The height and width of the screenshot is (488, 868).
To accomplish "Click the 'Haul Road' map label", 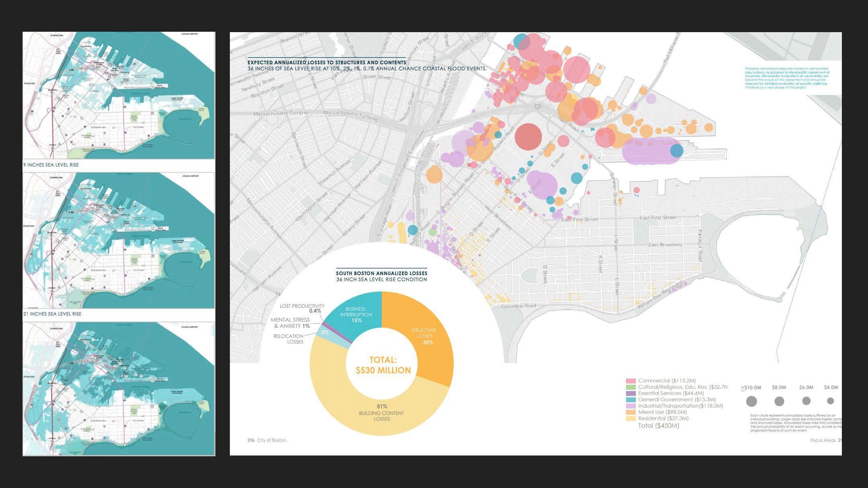I will point(569,124).
